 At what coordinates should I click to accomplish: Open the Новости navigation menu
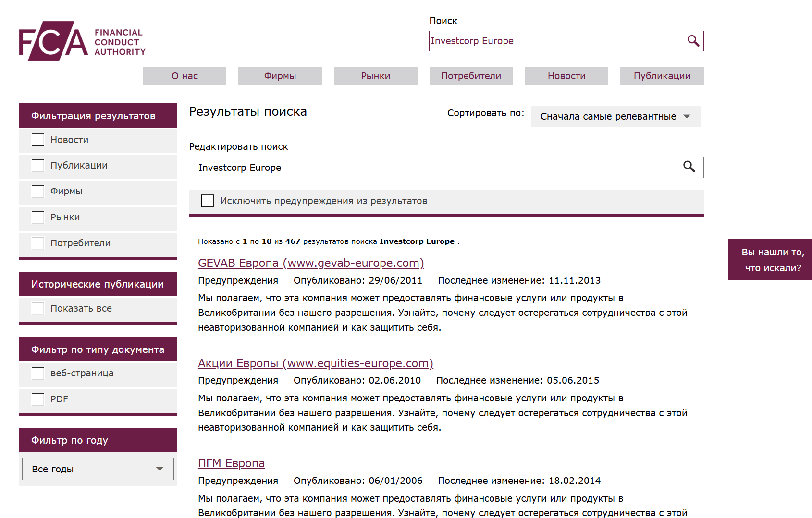point(566,76)
